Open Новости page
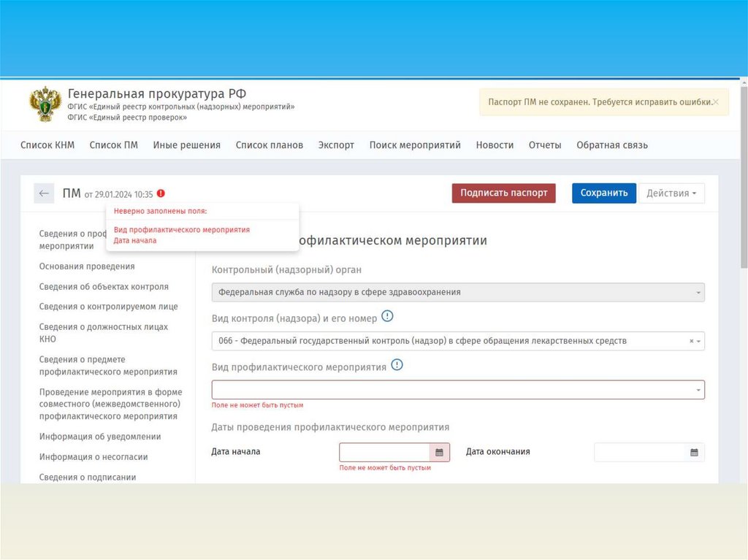 click(495, 145)
